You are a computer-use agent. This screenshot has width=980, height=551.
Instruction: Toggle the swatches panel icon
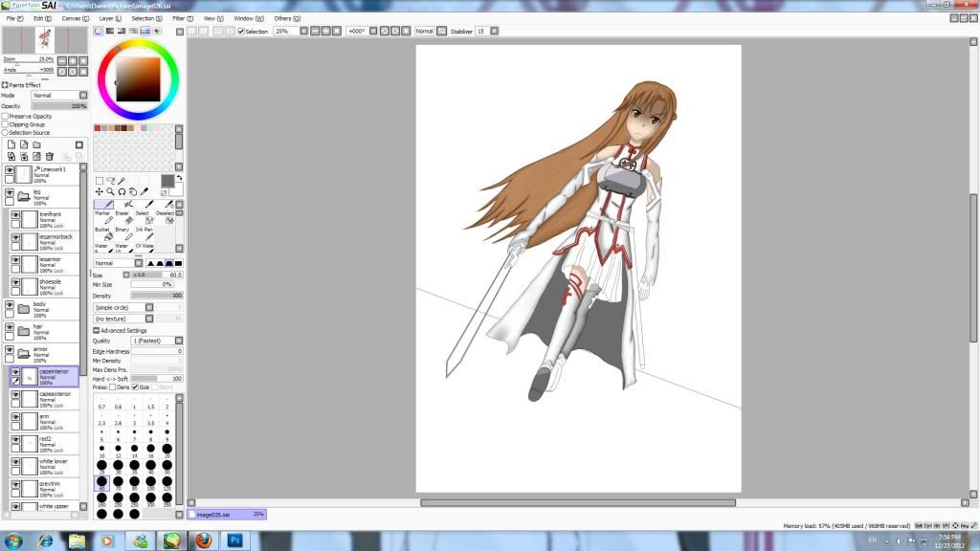coord(145,31)
